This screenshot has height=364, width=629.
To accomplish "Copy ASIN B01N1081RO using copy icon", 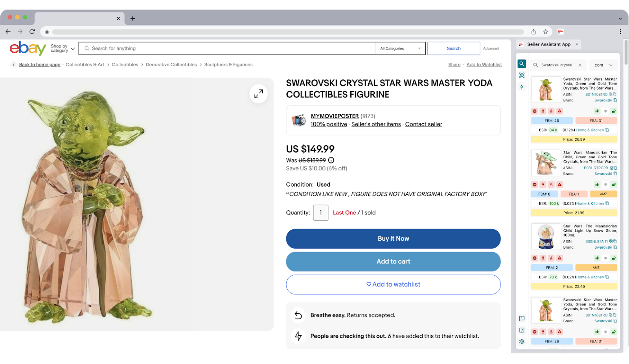I will pyautogui.click(x=614, y=94).
